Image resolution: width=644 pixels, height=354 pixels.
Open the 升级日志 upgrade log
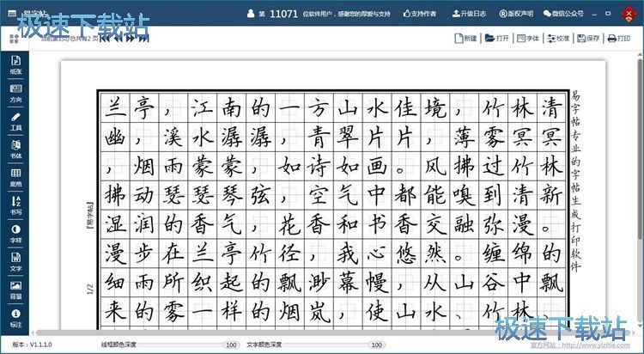(x=469, y=14)
